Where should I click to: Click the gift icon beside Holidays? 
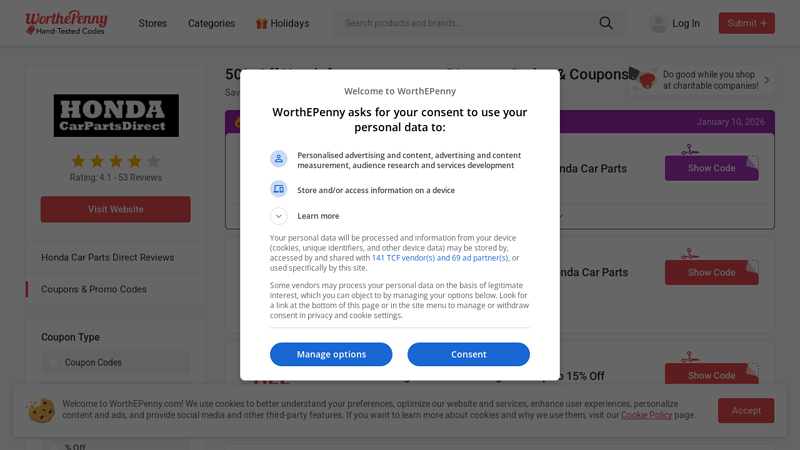[x=261, y=23]
